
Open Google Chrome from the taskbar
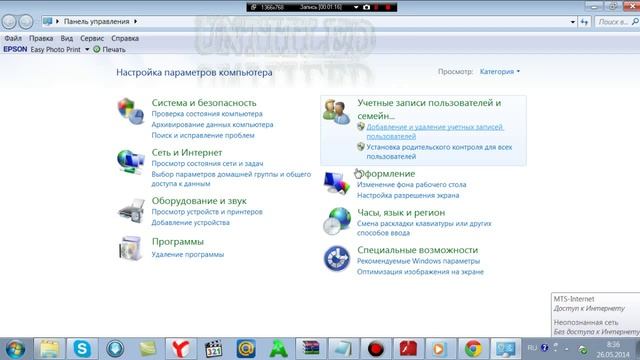[x=473, y=349]
